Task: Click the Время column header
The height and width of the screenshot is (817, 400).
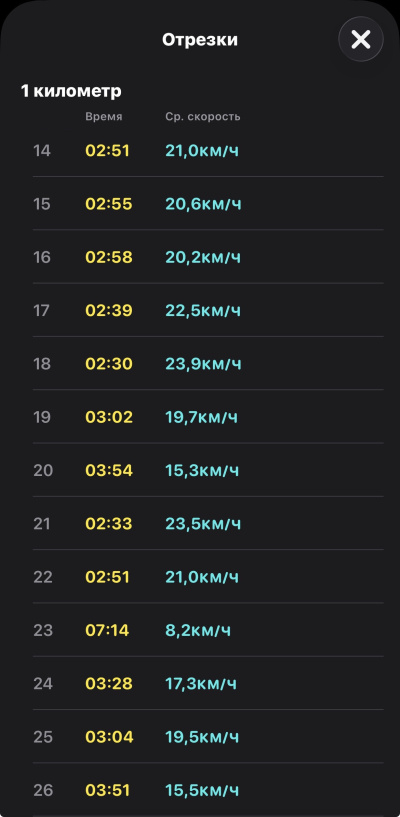Action: coord(104,117)
